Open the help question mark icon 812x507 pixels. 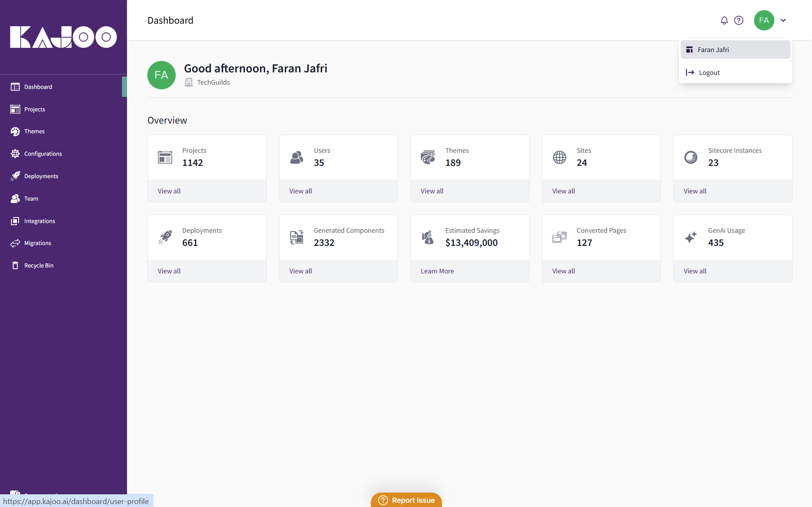(739, 20)
